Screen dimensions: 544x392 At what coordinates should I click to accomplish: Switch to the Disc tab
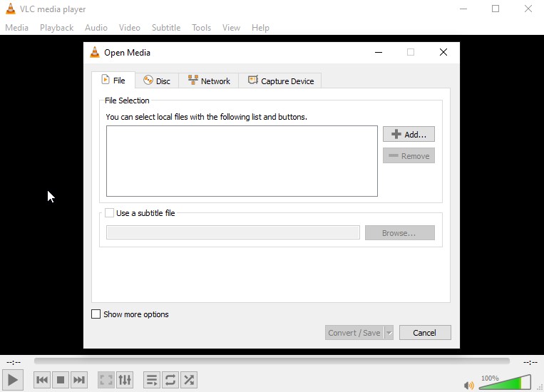tap(157, 81)
